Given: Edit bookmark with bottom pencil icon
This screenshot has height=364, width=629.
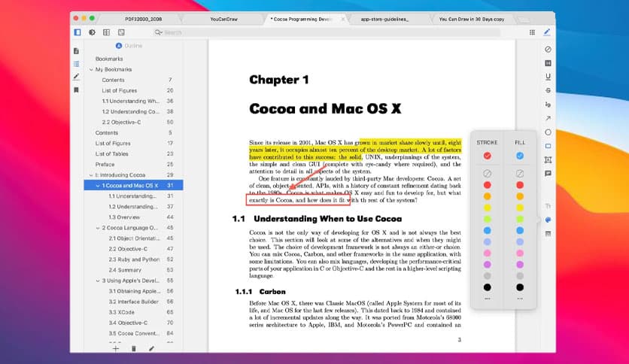Looking at the screenshot, I should [151, 349].
